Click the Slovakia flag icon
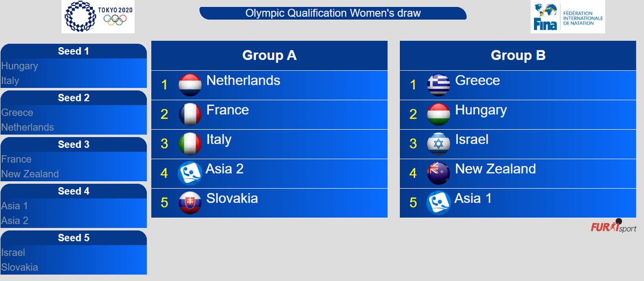This screenshot has height=281, width=644. (189, 203)
